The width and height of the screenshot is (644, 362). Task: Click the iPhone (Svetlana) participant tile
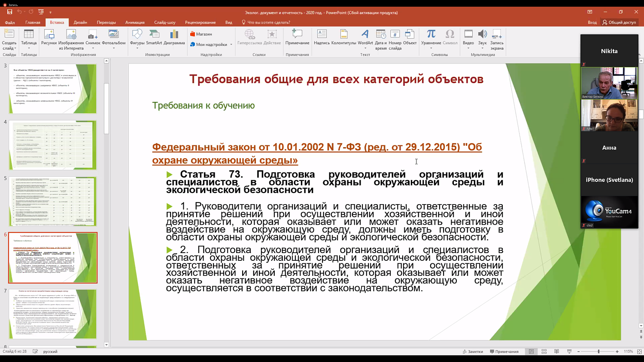[x=609, y=180]
